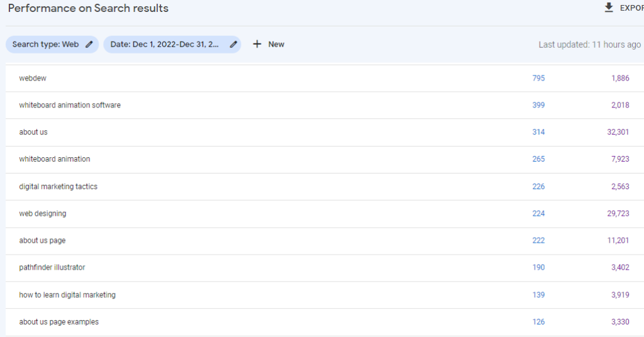
Task: Click the 'about us page' query
Action: pyautogui.click(x=42, y=241)
